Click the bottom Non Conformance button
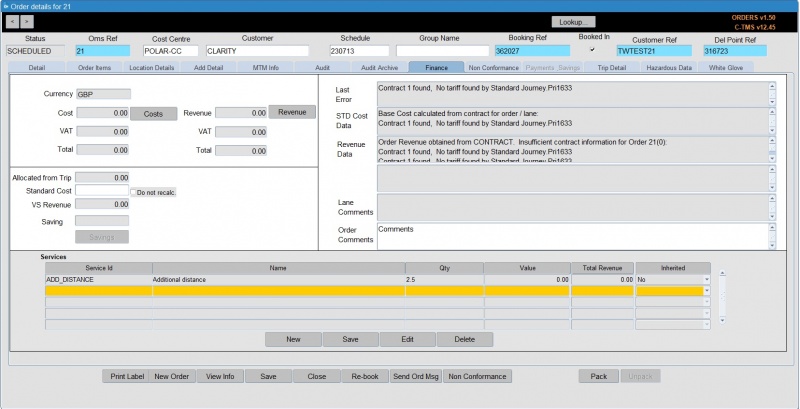800x409 pixels. pos(478,376)
